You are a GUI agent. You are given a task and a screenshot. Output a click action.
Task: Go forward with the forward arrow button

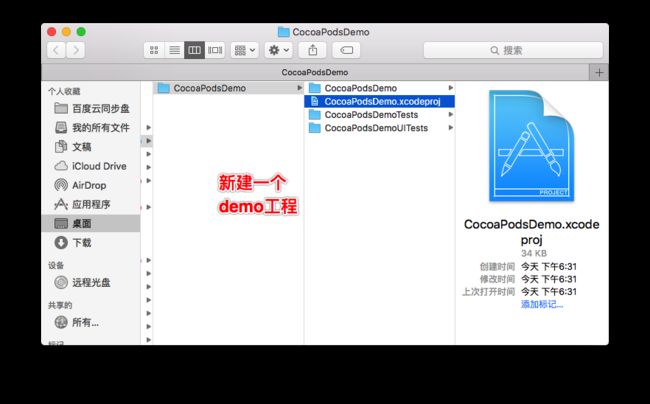click(x=76, y=51)
